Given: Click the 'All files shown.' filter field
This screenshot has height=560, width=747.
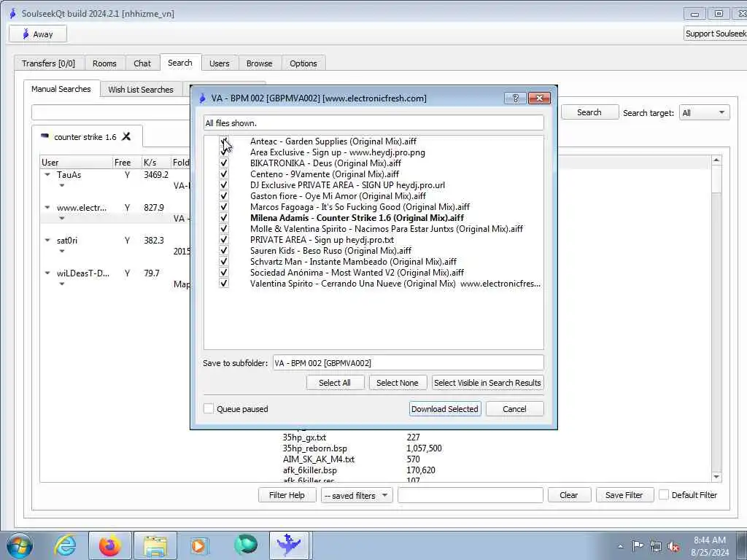Looking at the screenshot, I should 373,122.
